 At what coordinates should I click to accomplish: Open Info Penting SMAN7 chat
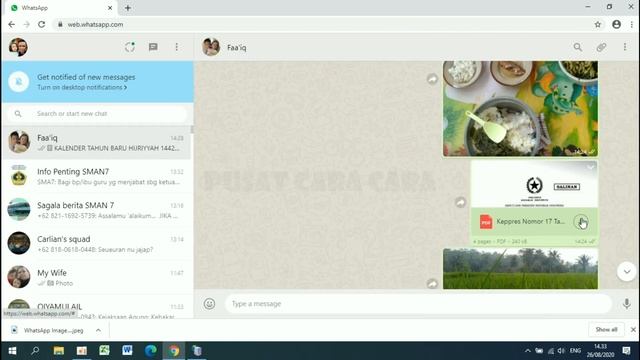pos(96,176)
